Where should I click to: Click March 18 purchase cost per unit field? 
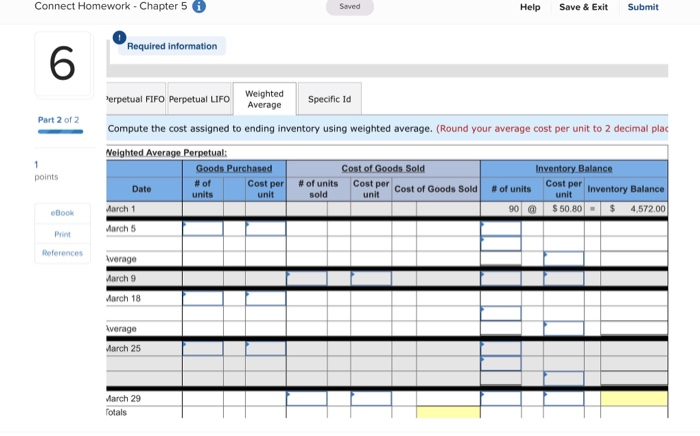266,299
